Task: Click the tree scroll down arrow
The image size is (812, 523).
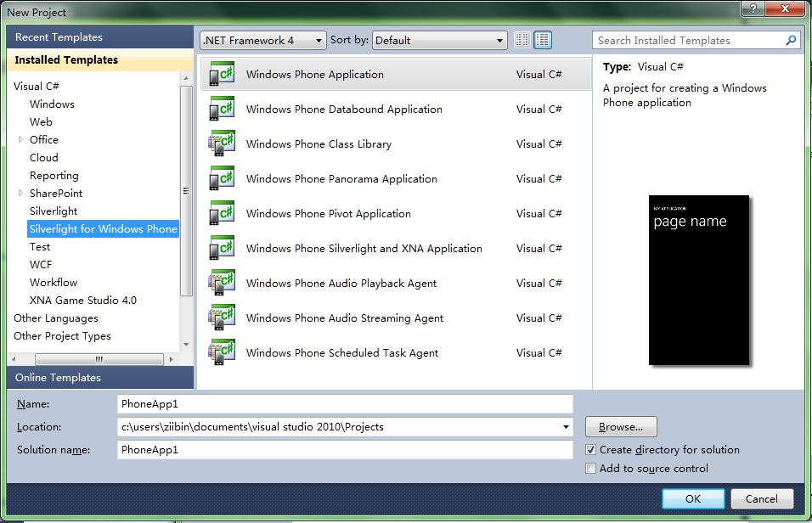Action: [186, 345]
